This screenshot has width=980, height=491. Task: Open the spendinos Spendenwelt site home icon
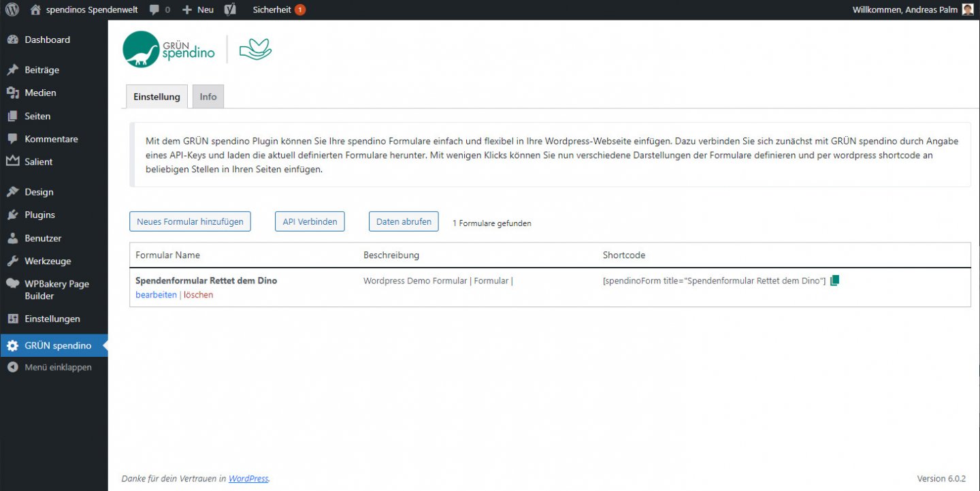click(x=36, y=10)
